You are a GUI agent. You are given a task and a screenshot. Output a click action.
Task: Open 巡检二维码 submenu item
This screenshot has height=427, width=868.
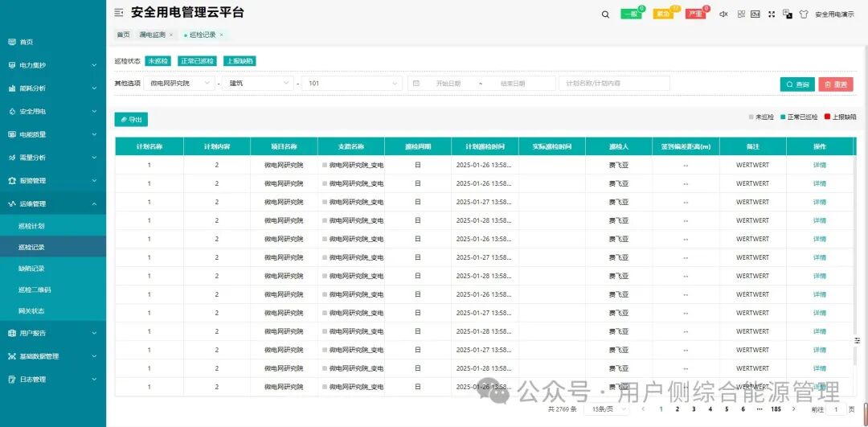[x=52, y=289]
